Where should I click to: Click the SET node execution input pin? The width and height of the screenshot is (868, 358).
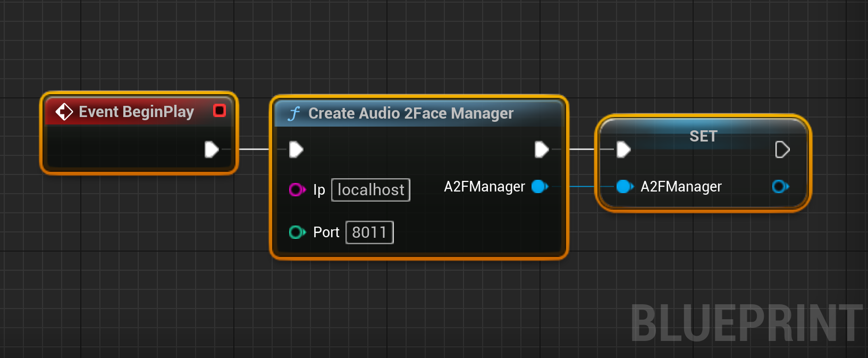click(x=623, y=150)
